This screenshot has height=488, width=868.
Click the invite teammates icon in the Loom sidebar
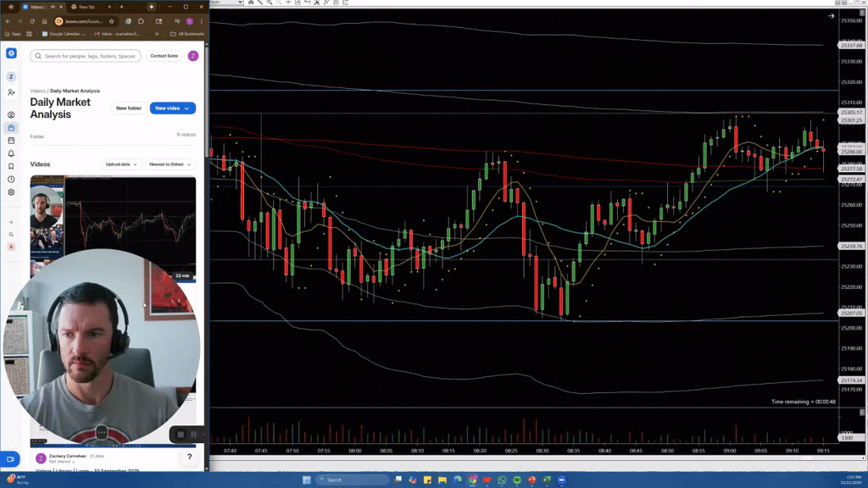click(x=10, y=90)
